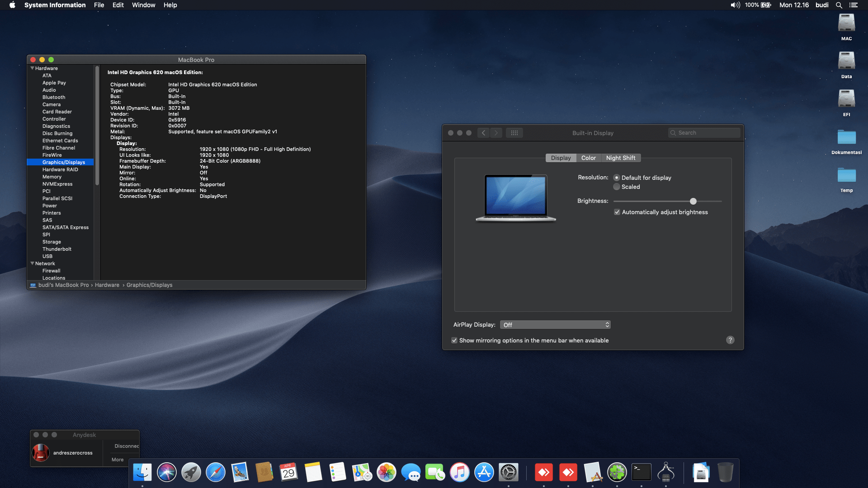The image size is (868, 488).
Task: Uncheck Automatically adjust brightness
Action: coord(617,212)
